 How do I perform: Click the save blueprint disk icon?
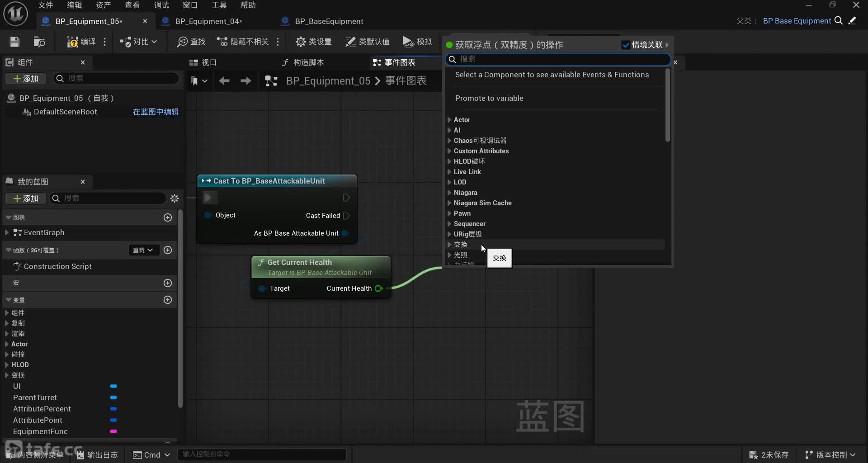[14, 42]
